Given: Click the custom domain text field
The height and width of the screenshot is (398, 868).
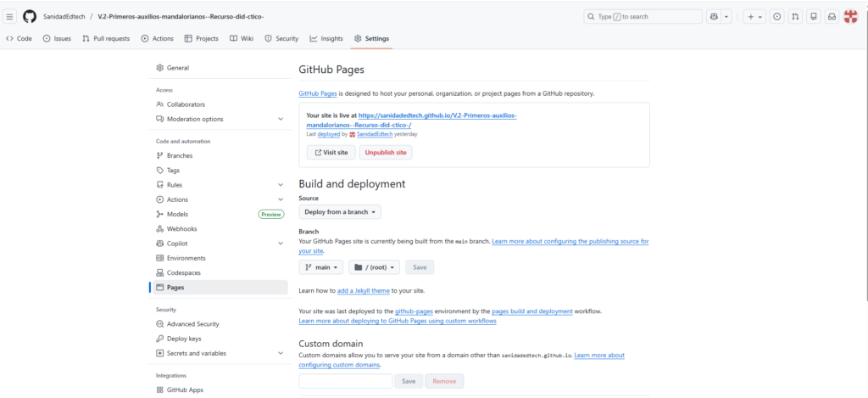Looking at the screenshot, I should [x=345, y=381].
